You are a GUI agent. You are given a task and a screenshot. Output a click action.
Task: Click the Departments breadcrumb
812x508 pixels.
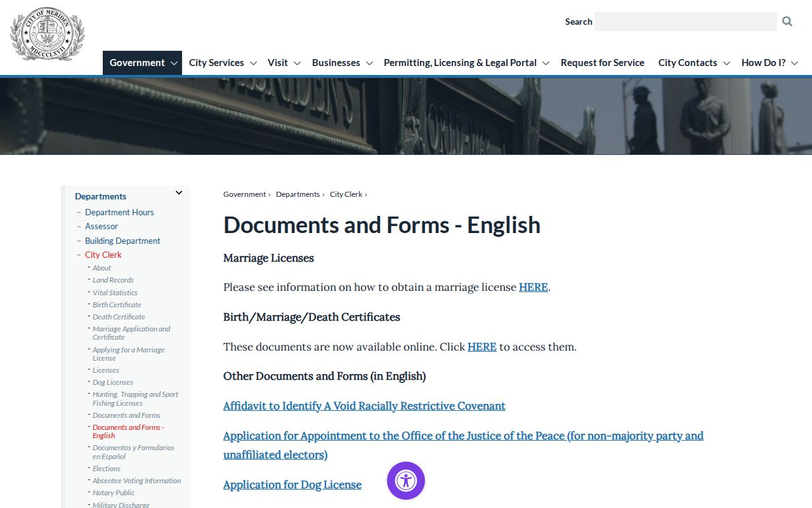[298, 194]
